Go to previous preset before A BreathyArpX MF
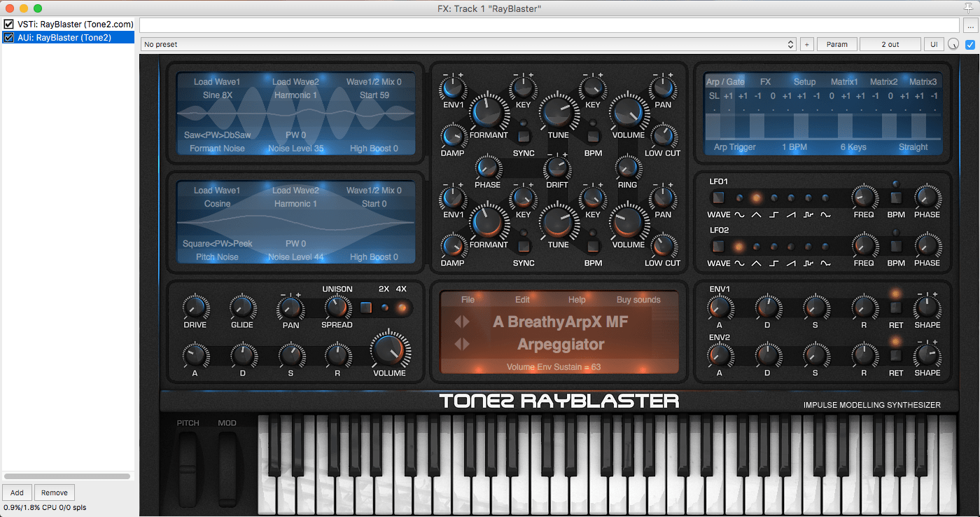 click(457, 322)
